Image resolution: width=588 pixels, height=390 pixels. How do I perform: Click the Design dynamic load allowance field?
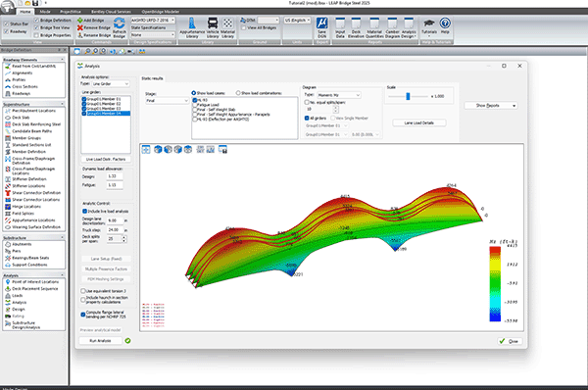[x=114, y=176]
